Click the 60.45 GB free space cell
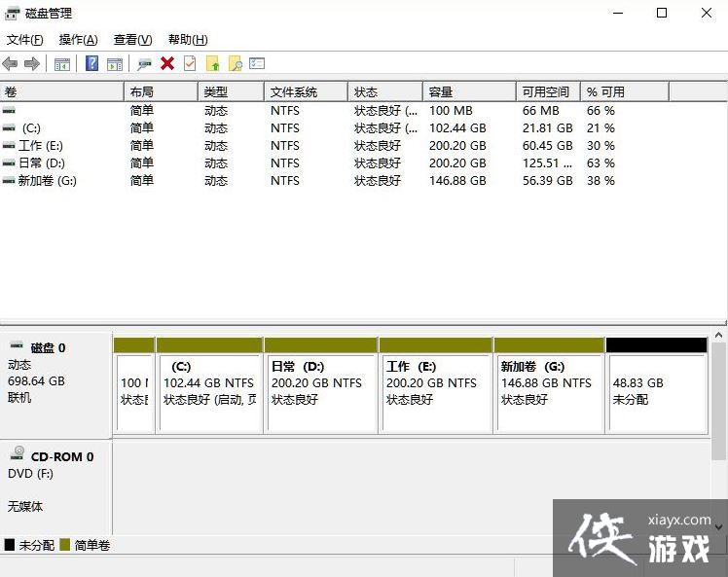Image resolution: width=728 pixels, height=577 pixels. tap(547, 146)
